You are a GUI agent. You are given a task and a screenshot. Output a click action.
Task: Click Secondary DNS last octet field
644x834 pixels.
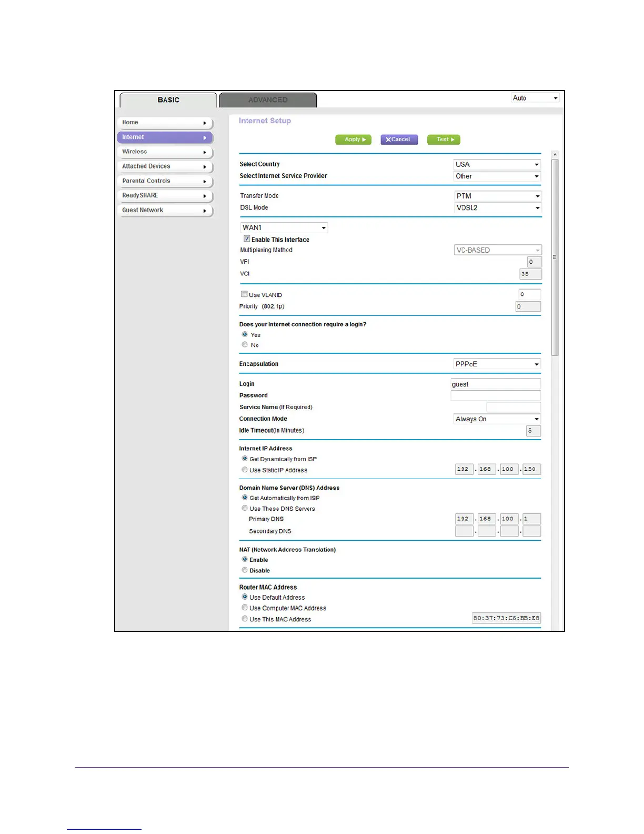(531, 531)
